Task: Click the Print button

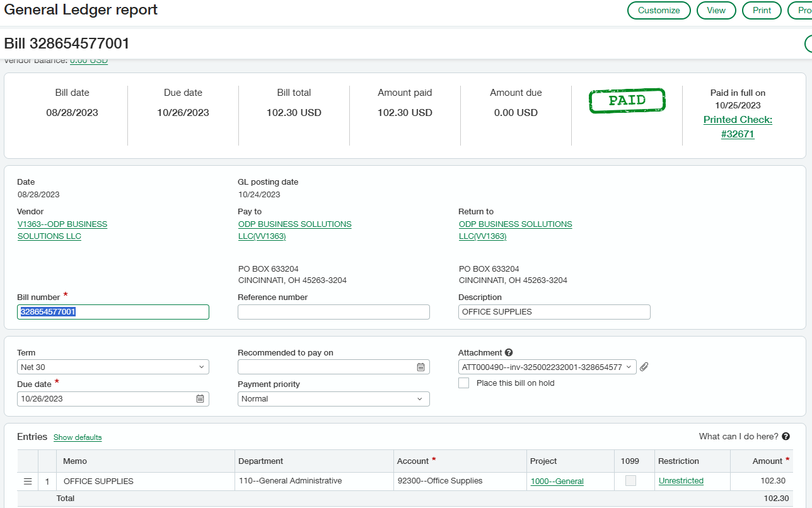Action: [762, 10]
